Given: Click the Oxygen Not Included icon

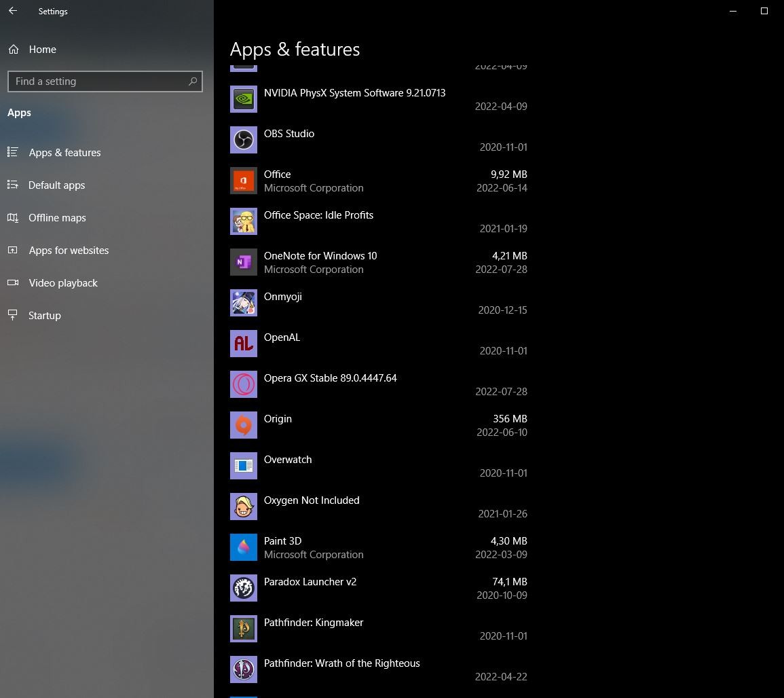Looking at the screenshot, I should tap(244, 507).
